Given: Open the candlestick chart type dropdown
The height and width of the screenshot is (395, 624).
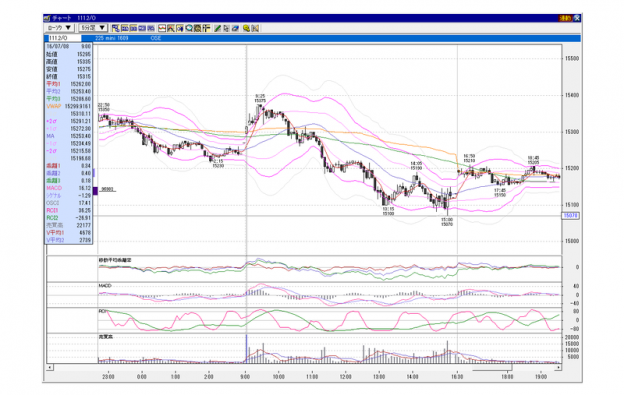Looking at the screenshot, I should tap(59, 28).
